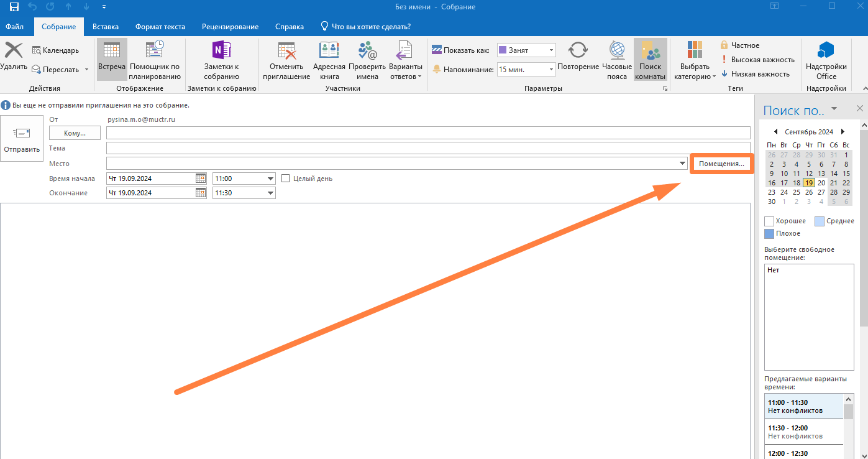Viewport: 868px width, 459px height.
Task: Click the To recipients button
Action: 74,133
